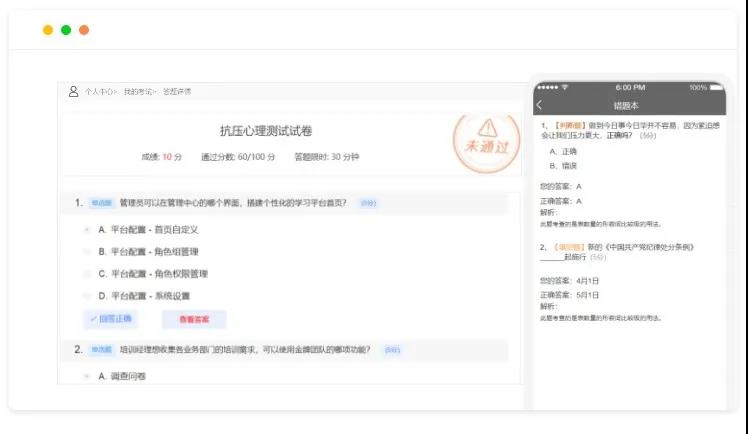Click the 单选题 tag on question 1

[x=101, y=203]
